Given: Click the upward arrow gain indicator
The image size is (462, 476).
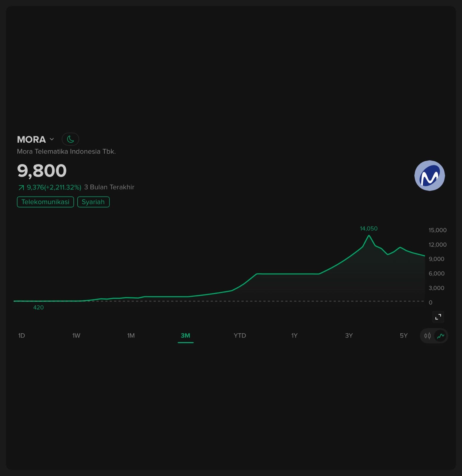Looking at the screenshot, I should (21, 187).
